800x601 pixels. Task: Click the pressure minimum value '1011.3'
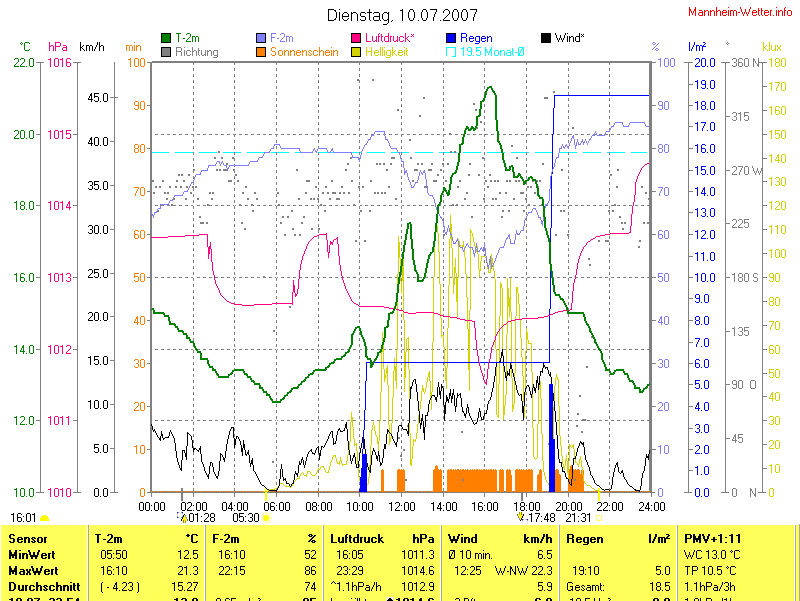[418, 555]
